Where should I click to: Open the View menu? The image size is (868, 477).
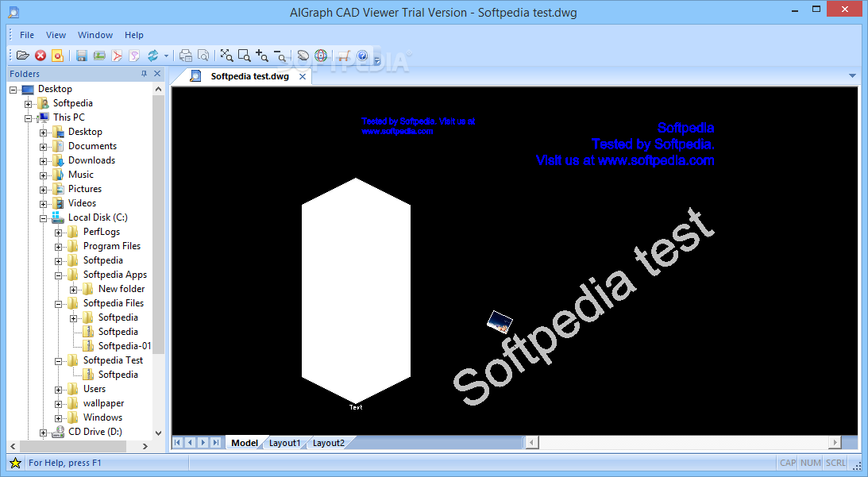pos(56,35)
